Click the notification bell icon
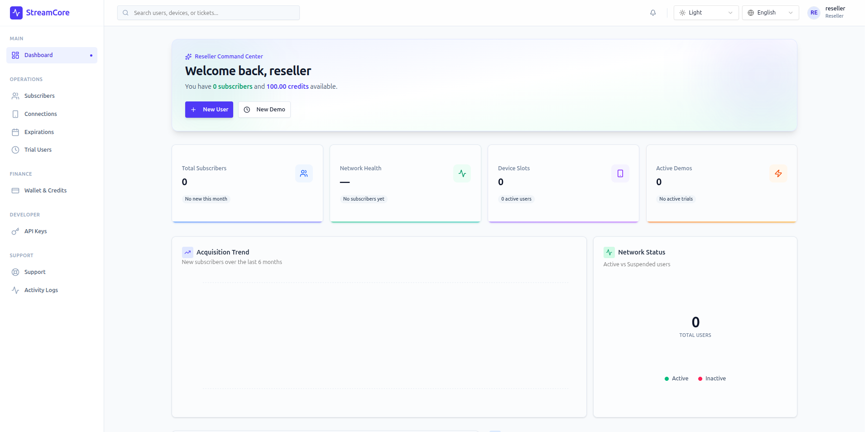This screenshot has height=432, width=868. pyautogui.click(x=653, y=13)
